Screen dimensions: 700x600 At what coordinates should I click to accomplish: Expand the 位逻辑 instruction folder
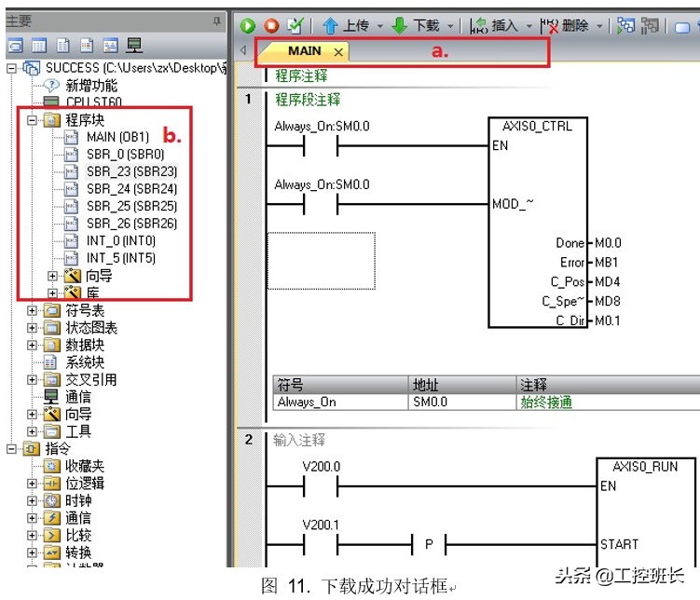(x=32, y=484)
